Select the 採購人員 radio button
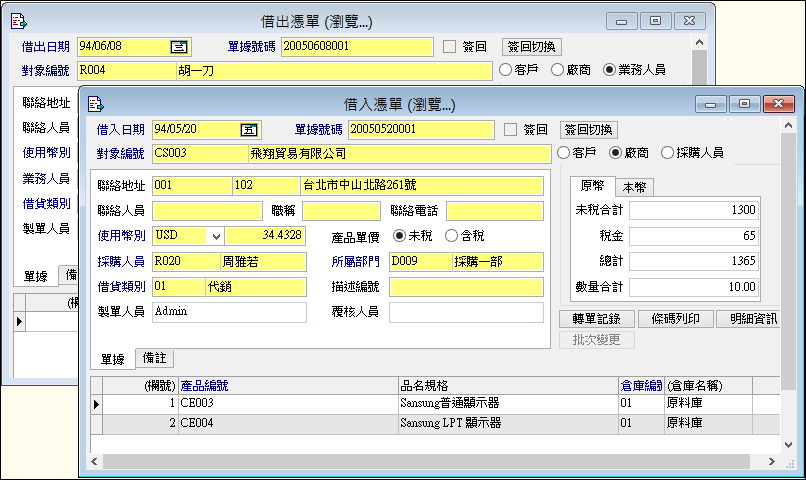806x480 pixels. point(668,153)
